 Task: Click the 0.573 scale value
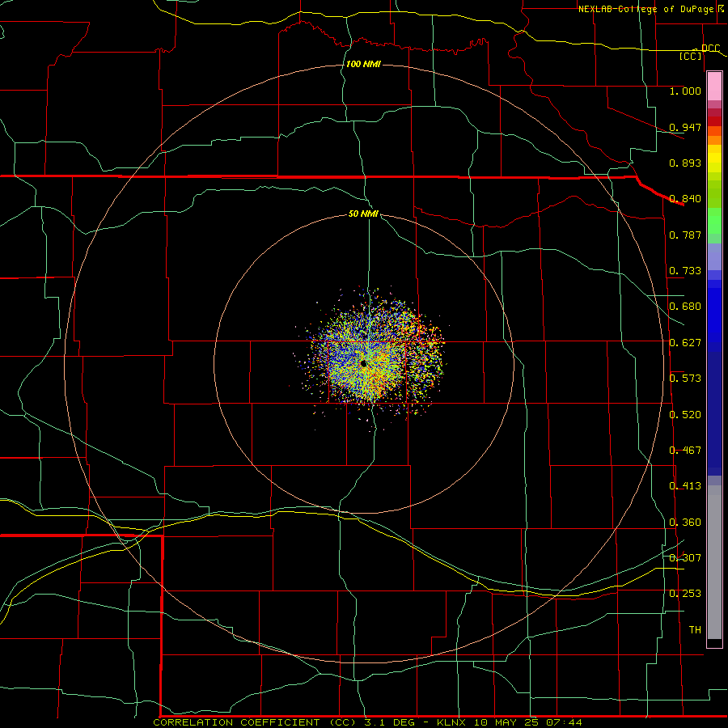click(685, 379)
